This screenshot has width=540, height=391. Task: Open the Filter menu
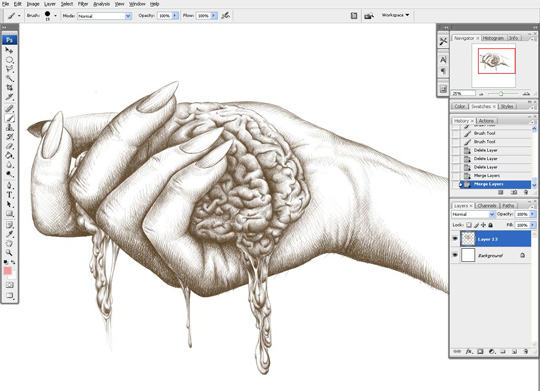pos(83,4)
